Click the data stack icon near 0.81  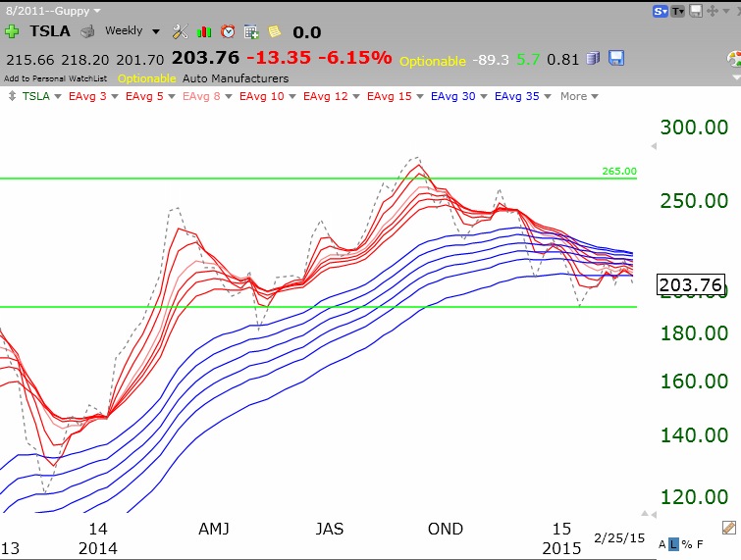[593, 59]
